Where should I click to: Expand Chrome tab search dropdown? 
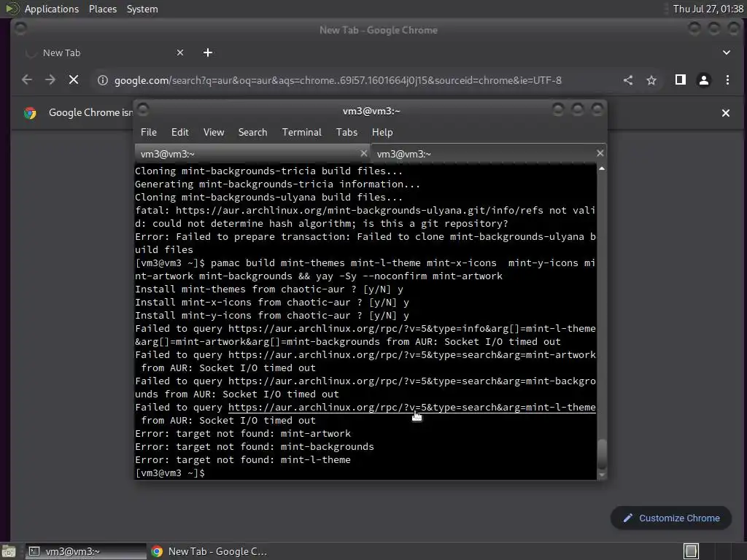pyautogui.click(x=726, y=52)
